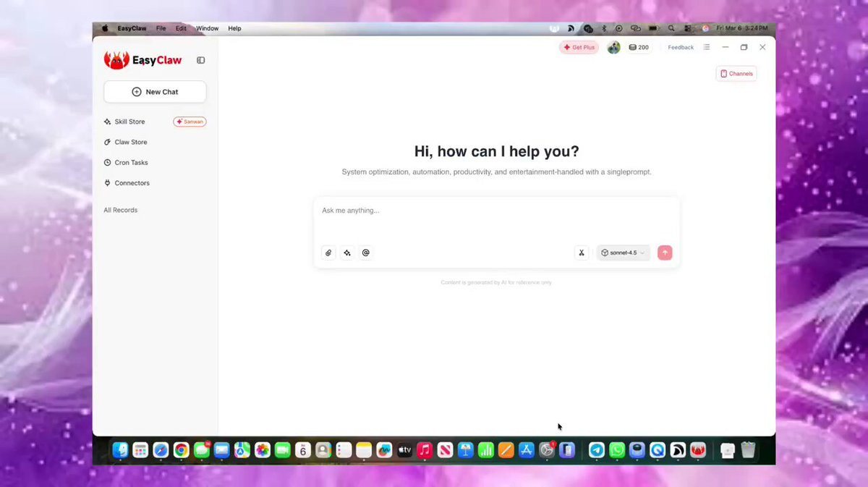Click the All Records label

120,210
